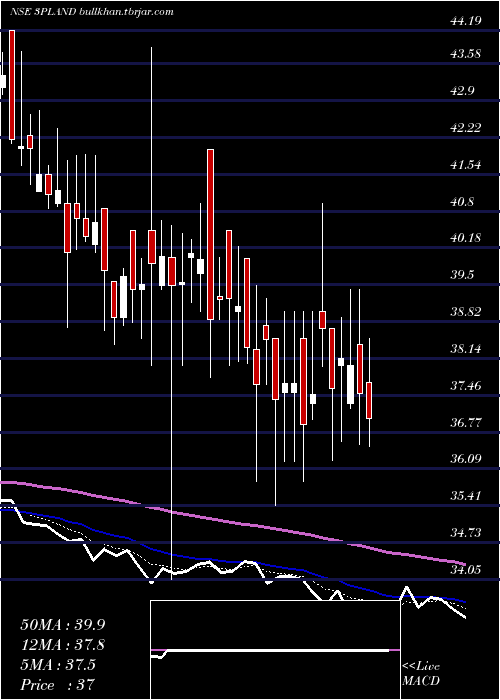
Task: Click the 34.05 price axis label
Action: coord(466,569)
